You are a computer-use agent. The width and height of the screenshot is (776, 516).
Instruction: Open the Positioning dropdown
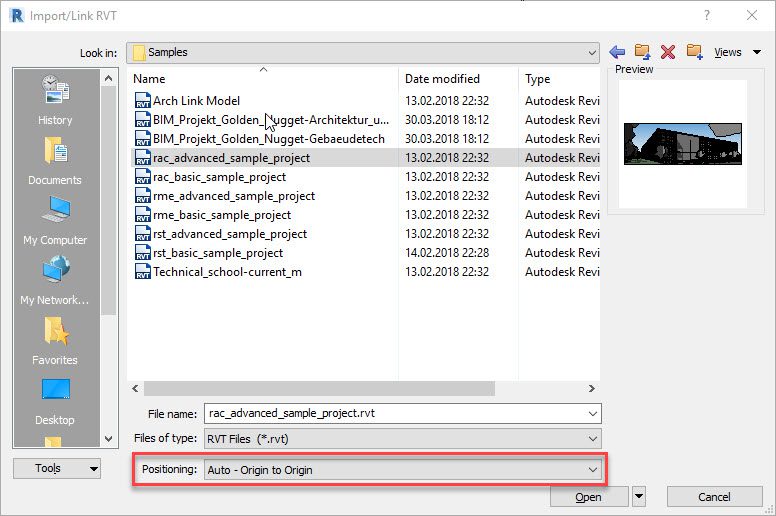click(403, 469)
